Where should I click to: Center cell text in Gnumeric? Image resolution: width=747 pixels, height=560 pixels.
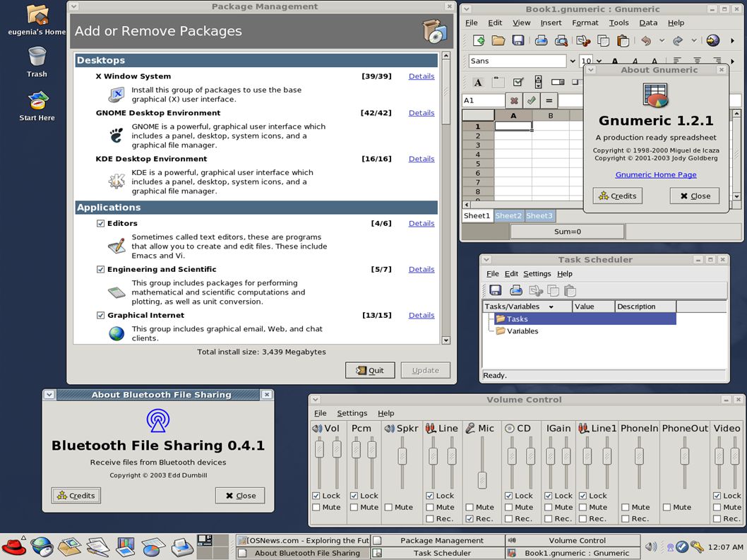(x=697, y=61)
